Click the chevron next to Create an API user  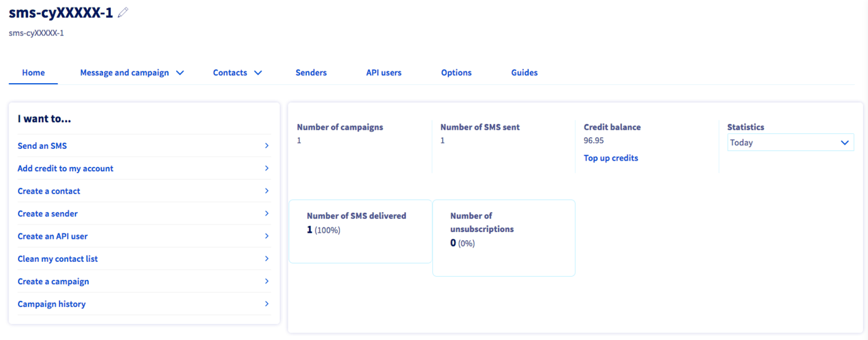click(267, 236)
